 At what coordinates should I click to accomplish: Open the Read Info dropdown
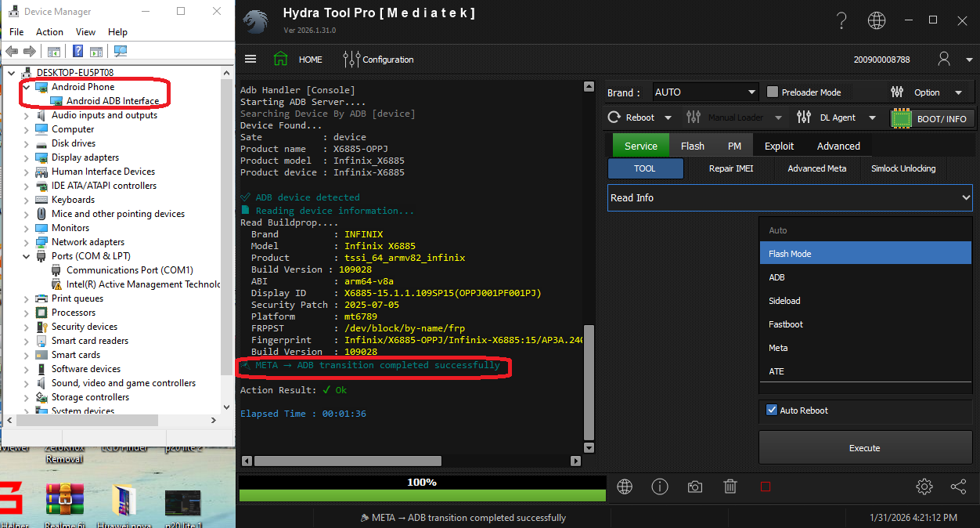coord(790,197)
